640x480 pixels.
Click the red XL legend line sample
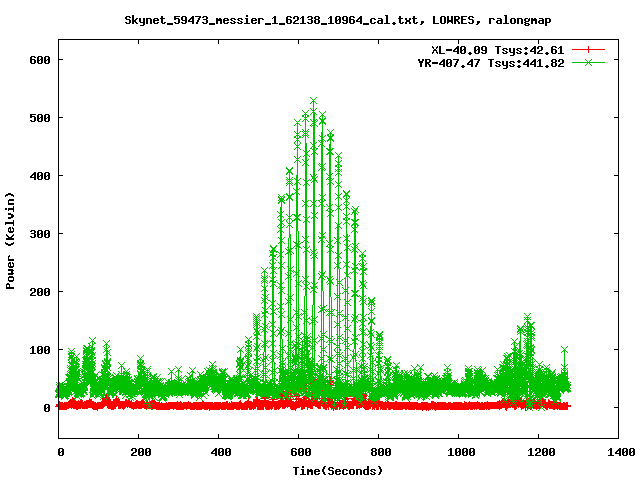(x=588, y=50)
